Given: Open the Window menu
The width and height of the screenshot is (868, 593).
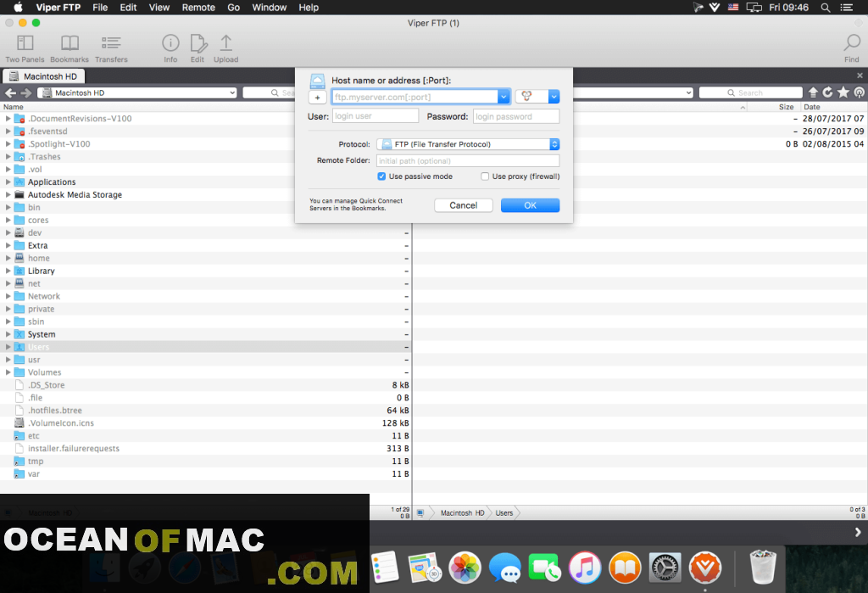Looking at the screenshot, I should coord(270,8).
